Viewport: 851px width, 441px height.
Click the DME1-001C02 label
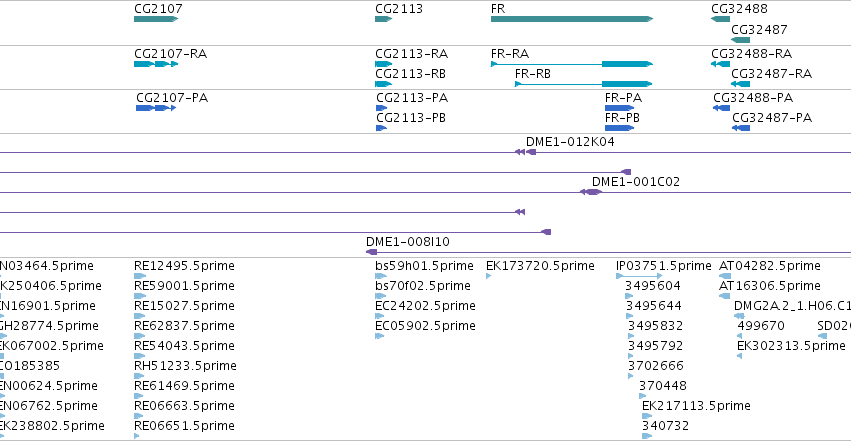coord(636,182)
